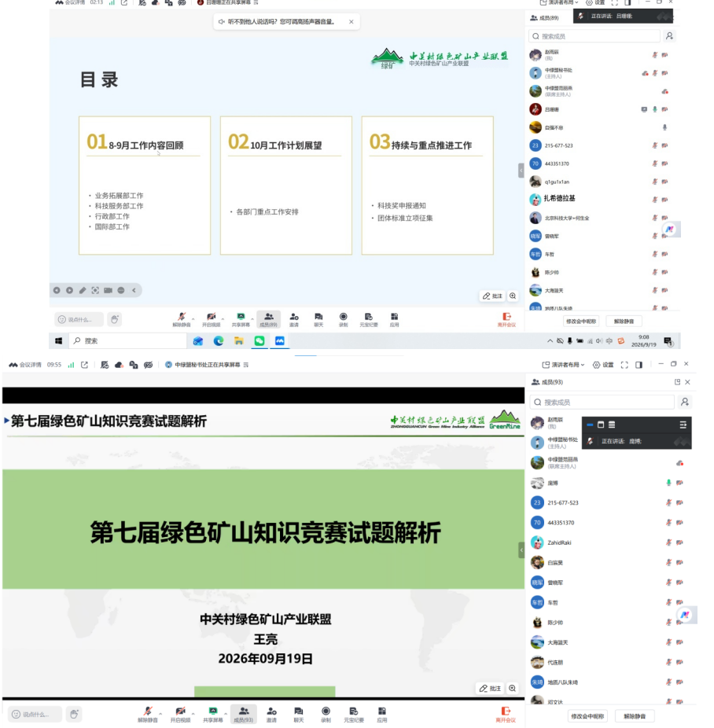This screenshot has height=728, width=714.
Task: Open WeChat from taskbar
Action: click(259, 340)
